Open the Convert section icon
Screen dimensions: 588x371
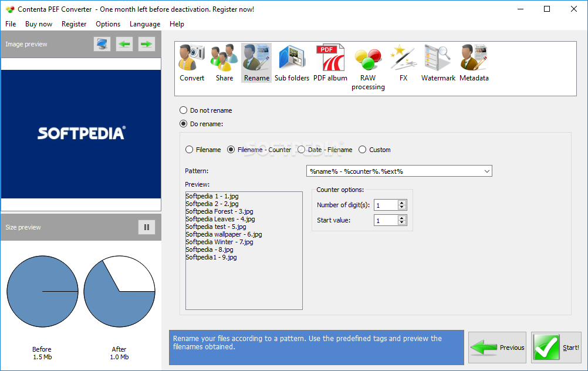pyautogui.click(x=192, y=63)
